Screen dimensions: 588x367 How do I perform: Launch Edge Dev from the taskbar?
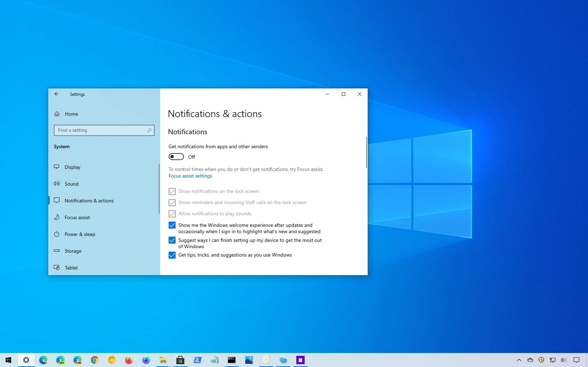click(60, 360)
